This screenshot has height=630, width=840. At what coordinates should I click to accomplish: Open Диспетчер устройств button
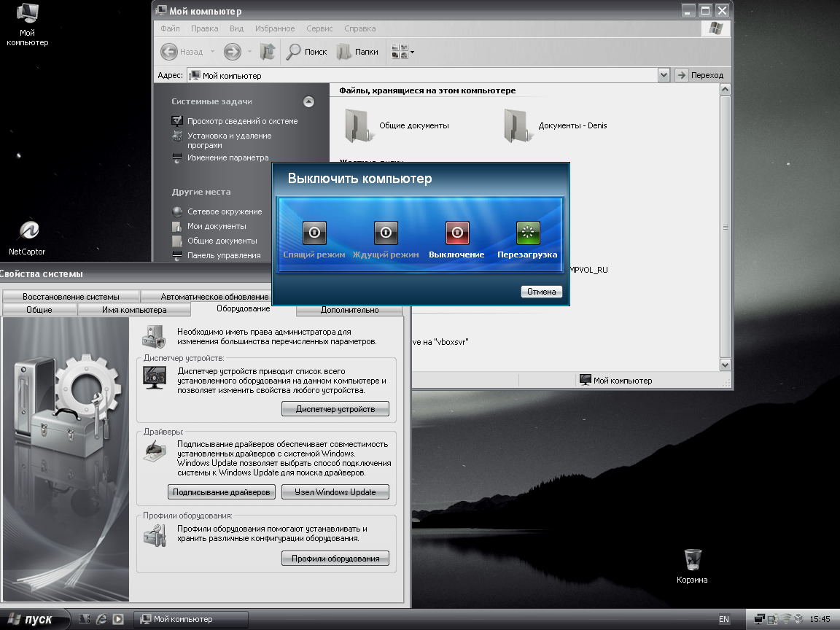pyautogui.click(x=335, y=409)
